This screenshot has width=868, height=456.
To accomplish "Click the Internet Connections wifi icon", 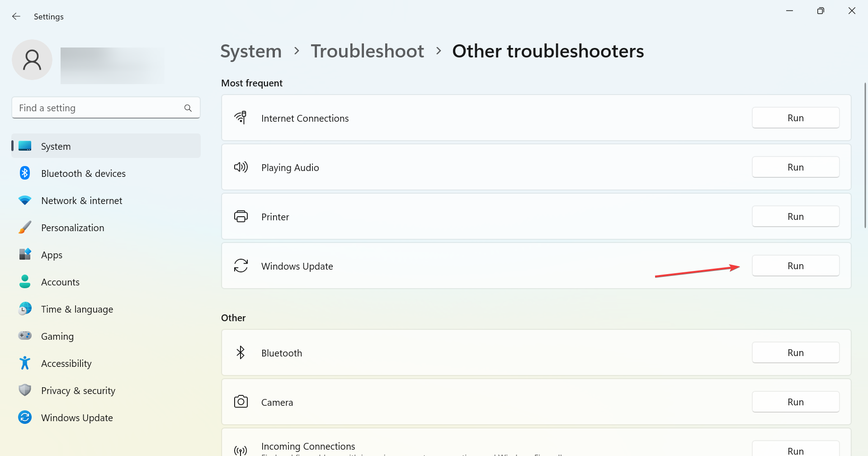I will point(241,118).
